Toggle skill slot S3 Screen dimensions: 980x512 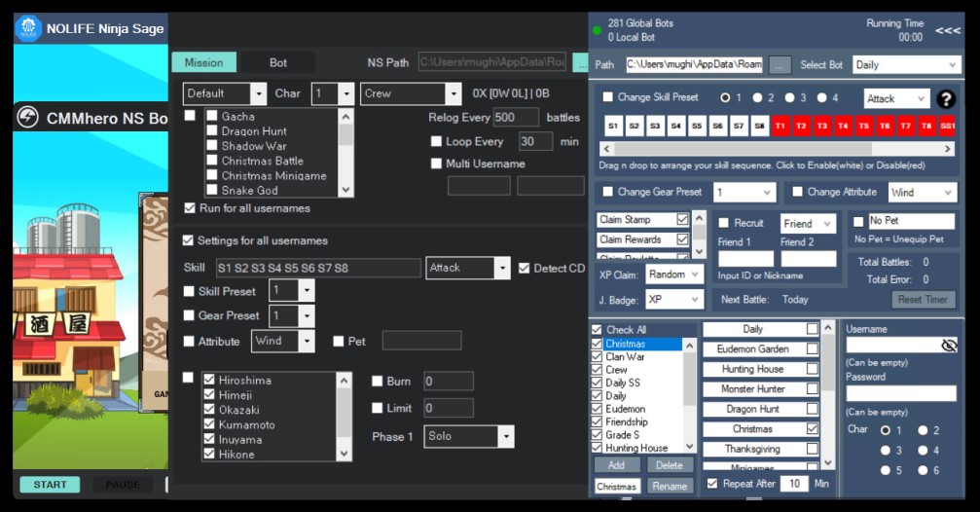pyautogui.click(x=655, y=126)
